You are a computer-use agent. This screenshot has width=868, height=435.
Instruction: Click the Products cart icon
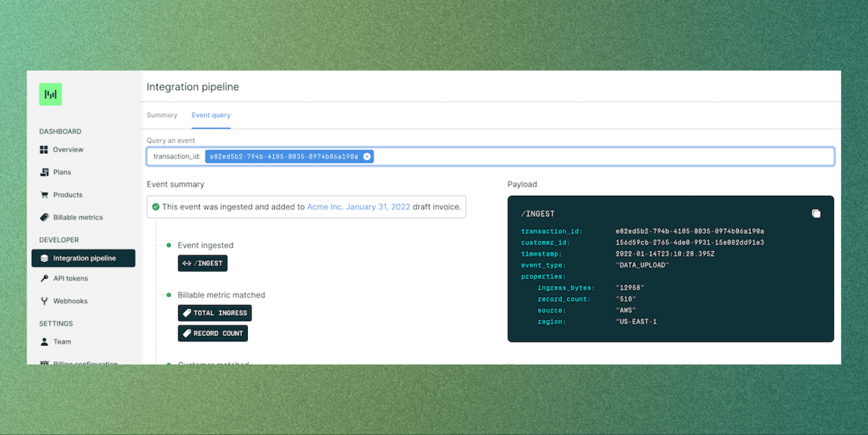45,195
